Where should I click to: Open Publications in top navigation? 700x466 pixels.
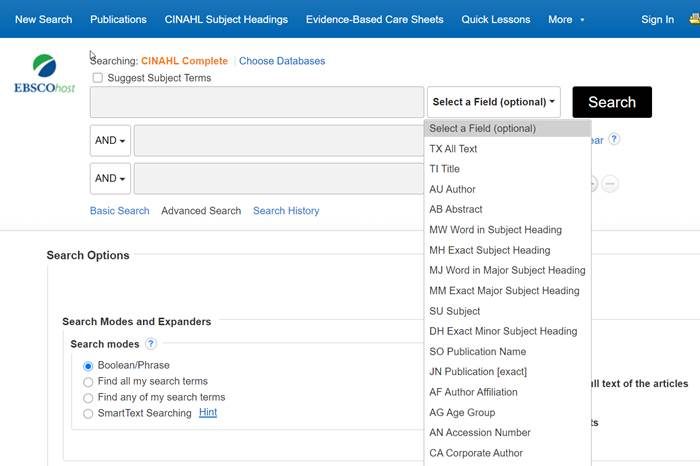[x=118, y=20]
